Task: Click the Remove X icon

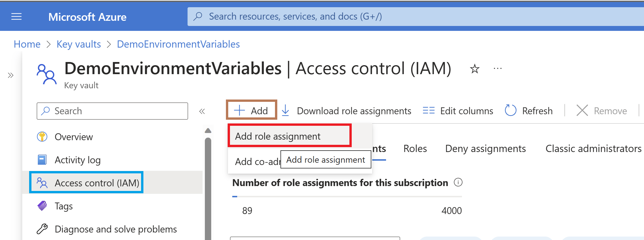Action: tap(582, 110)
